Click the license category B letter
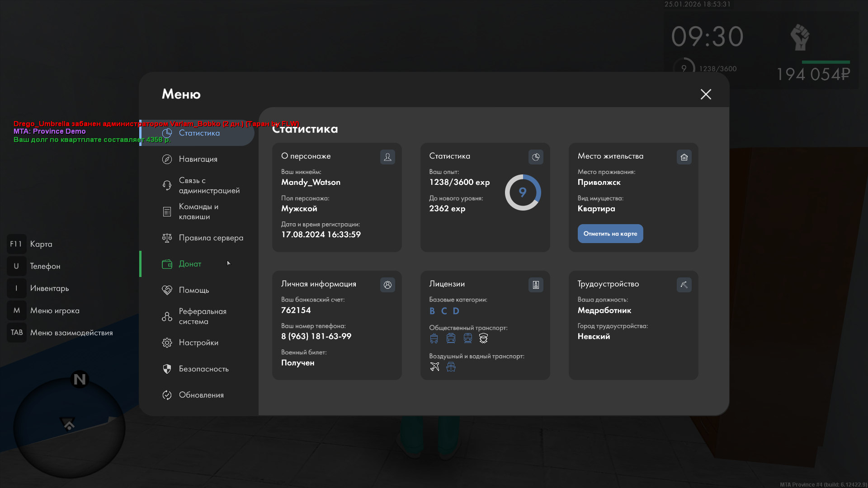 point(432,311)
